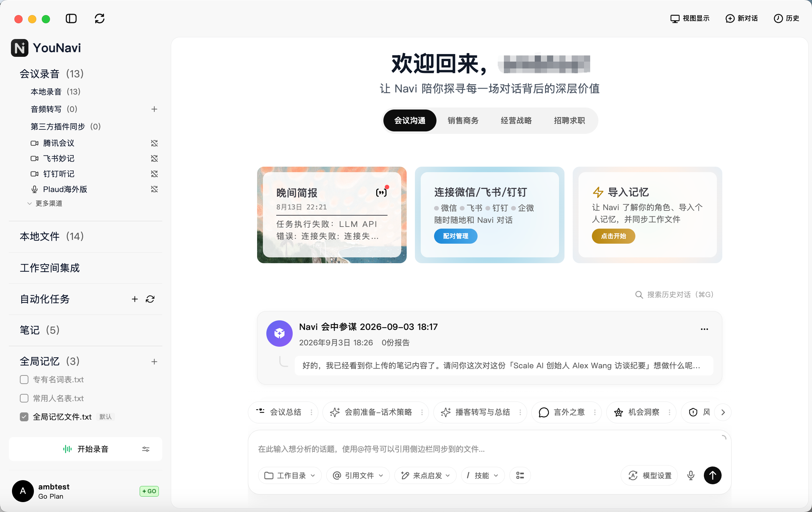The height and width of the screenshot is (512, 812).
Task: Select the 言外之意 chip
Action: point(566,412)
